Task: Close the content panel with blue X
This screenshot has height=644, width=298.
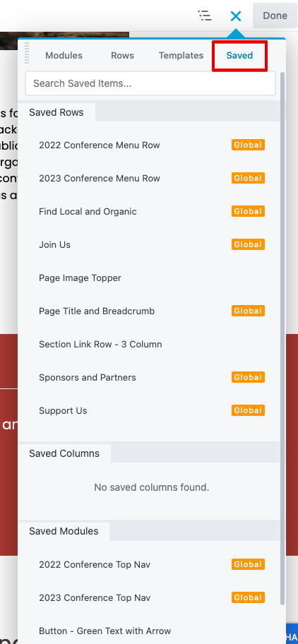Action: (236, 16)
